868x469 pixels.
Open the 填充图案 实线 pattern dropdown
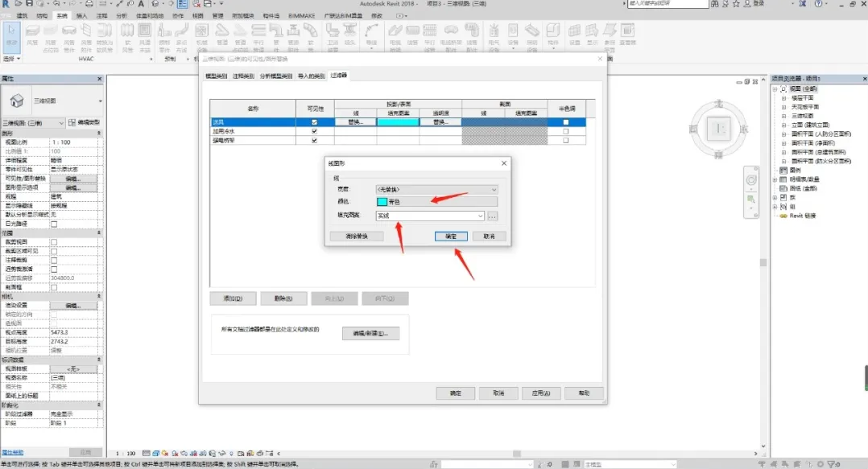point(430,216)
